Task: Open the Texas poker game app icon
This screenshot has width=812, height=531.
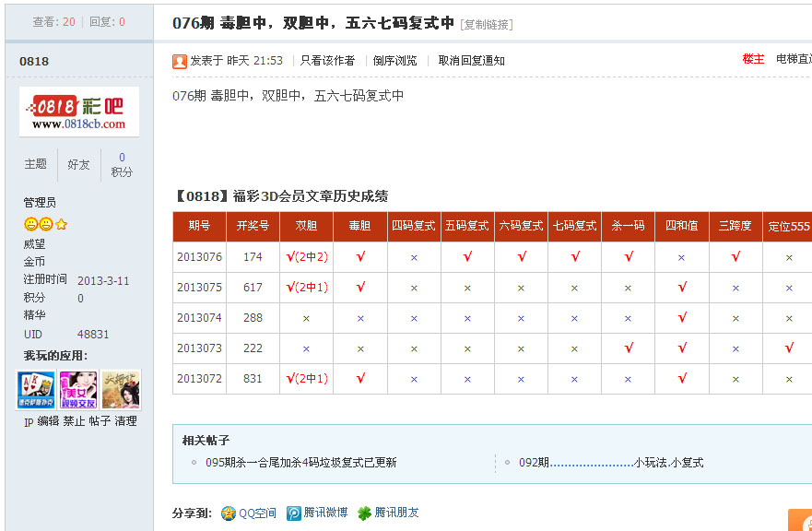Action: [35, 388]
